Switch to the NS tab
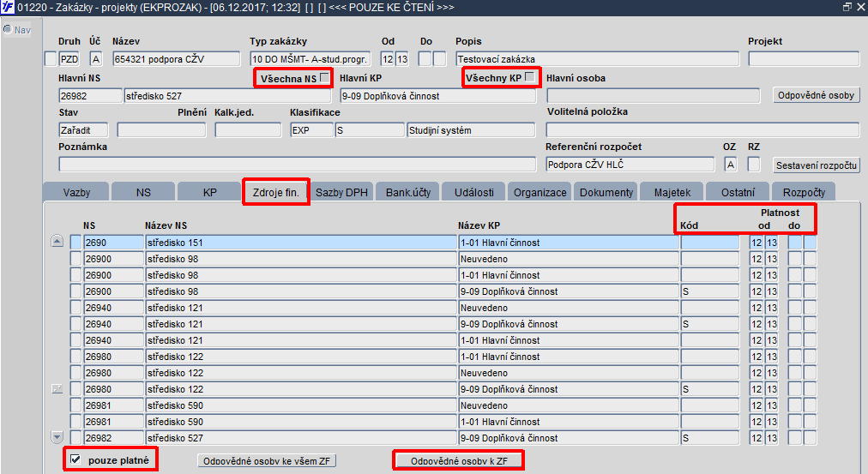Screen dimensions: 868x474 click(x=143, y=192)
